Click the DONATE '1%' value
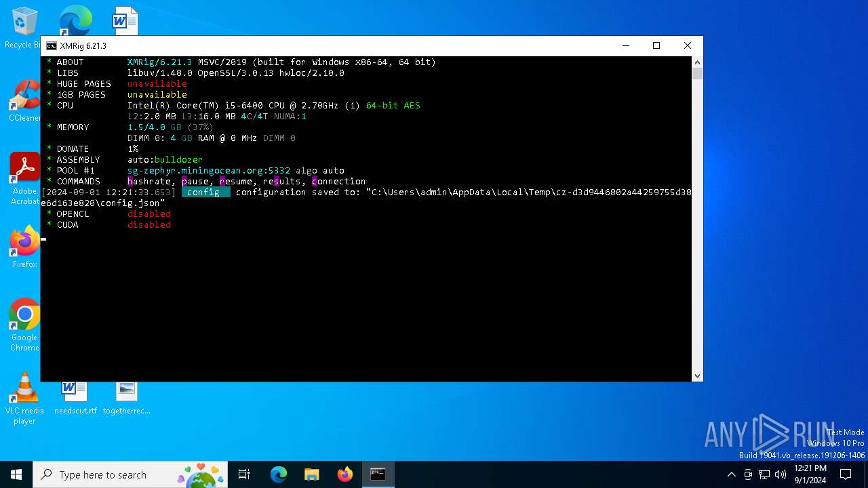Image resolution: width=868 pixels, height=488 pixels. point(133,148)
